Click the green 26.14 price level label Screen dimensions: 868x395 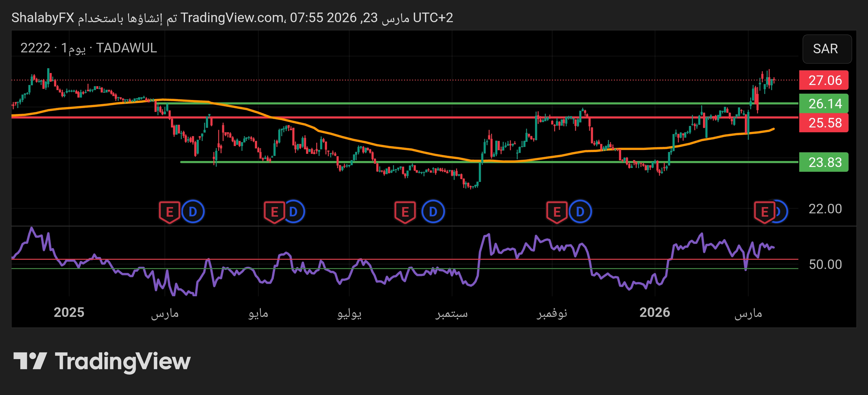click(824, 104)
